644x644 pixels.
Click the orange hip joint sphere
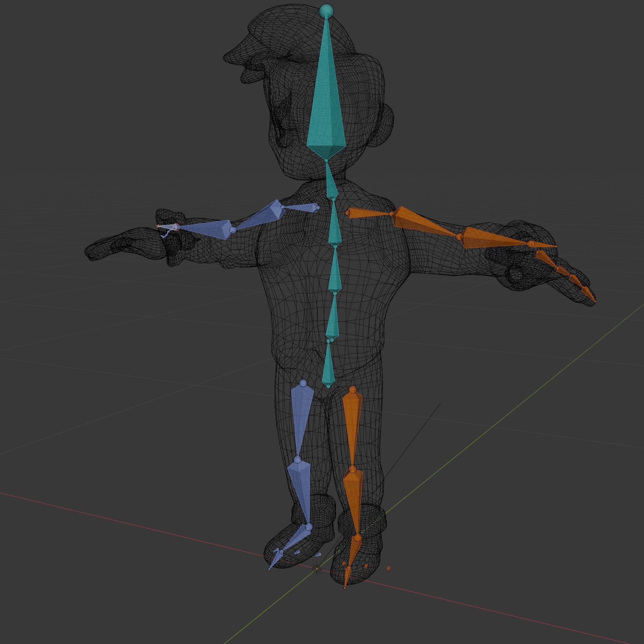pyautogui.click(x=352, y=390)
